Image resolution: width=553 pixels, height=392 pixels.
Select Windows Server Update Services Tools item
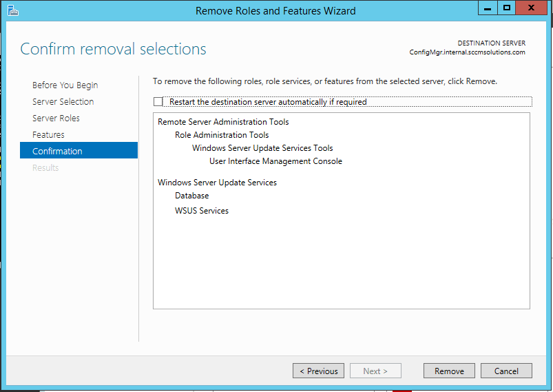(262, 148)
